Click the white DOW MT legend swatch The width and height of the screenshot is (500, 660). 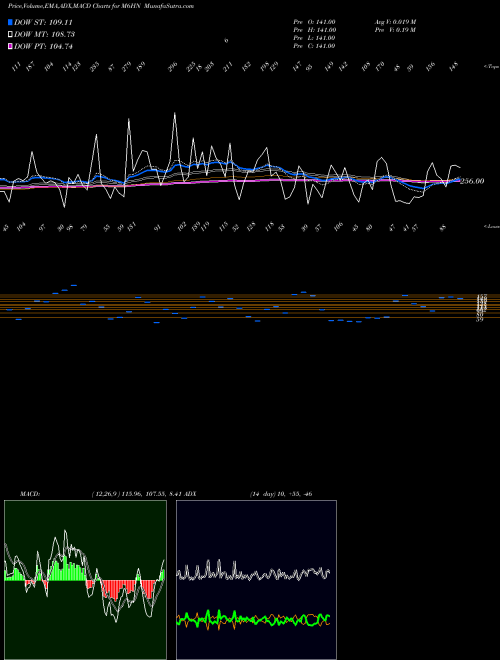[11, 35]
